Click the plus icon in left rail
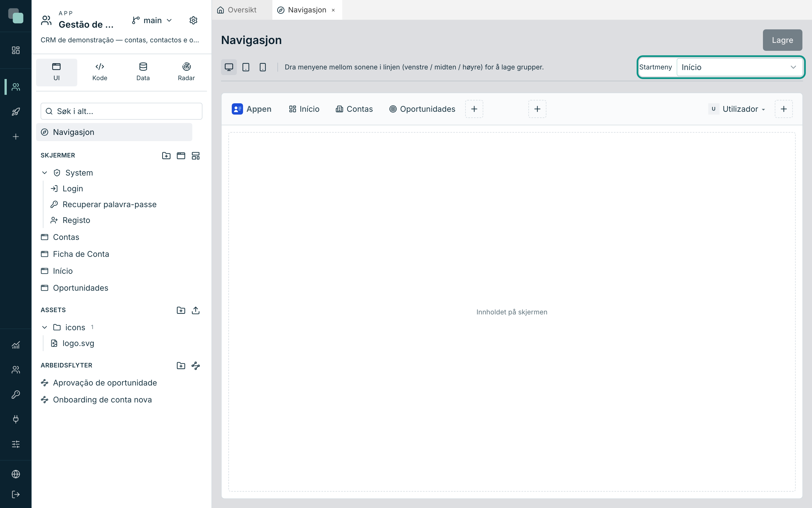The width and height of the screenshot is (812, 508). (x=16, y=137)
